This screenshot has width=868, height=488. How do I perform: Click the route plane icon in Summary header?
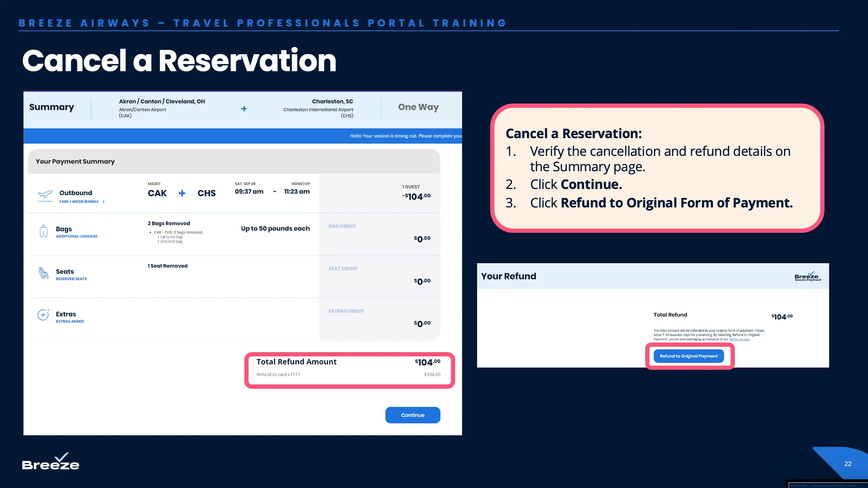pos(244,109)
